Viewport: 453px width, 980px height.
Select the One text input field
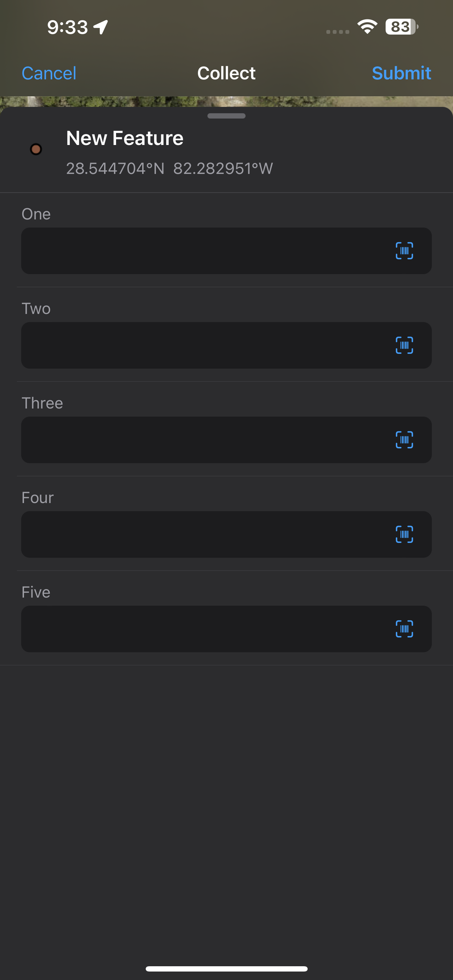coord(190,250)
